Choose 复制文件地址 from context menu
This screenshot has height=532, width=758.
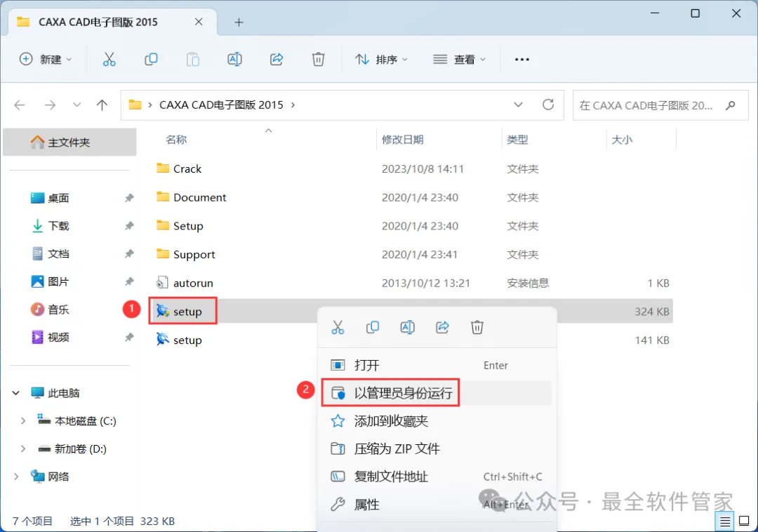click(437, 477)
